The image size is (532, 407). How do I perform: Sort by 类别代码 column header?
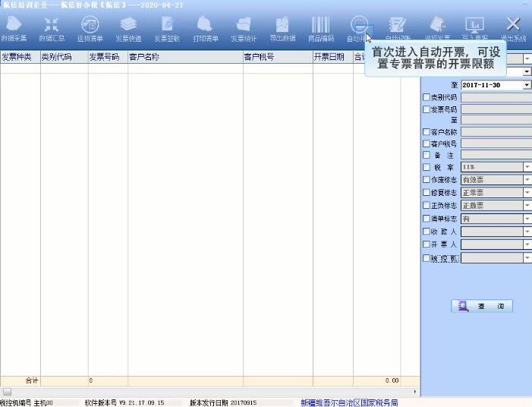coord(65,57)
